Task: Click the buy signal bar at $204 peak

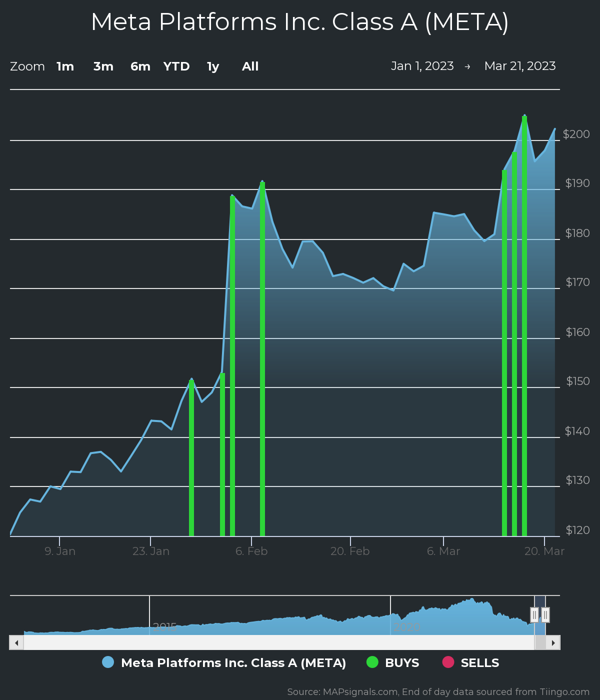Action: (x=524, y=326)
